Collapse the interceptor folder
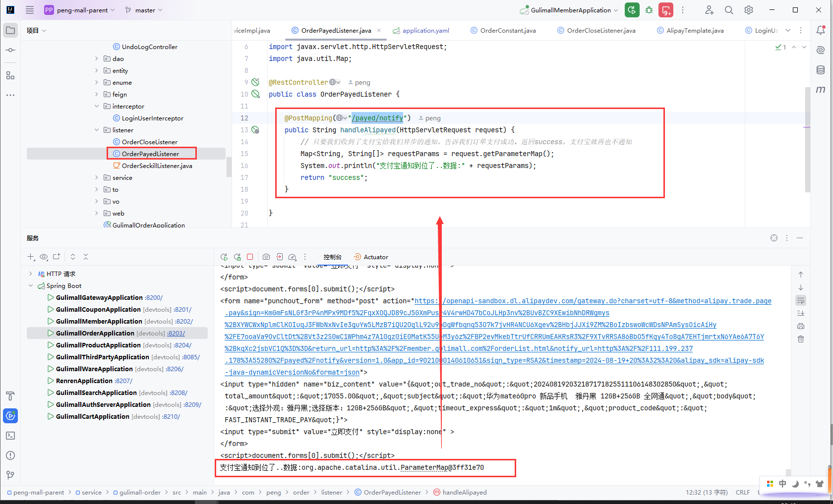The width and height of the screenshot is (833, 504). 97,106
